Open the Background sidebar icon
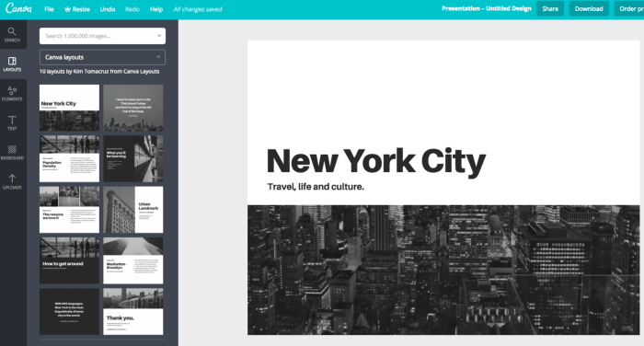The width and height of the screenshot is (644, 346). (12, 153)
